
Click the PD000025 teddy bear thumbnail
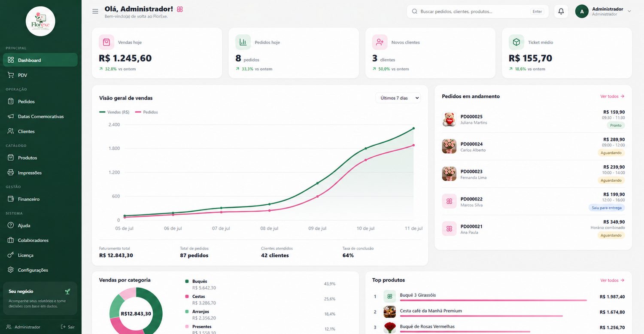449,119
